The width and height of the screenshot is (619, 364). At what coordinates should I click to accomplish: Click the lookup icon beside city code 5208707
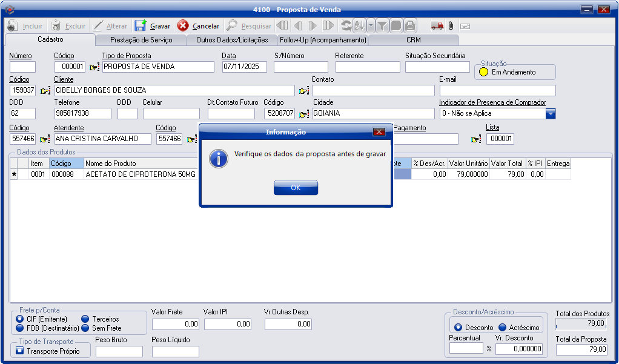point(304,114)
